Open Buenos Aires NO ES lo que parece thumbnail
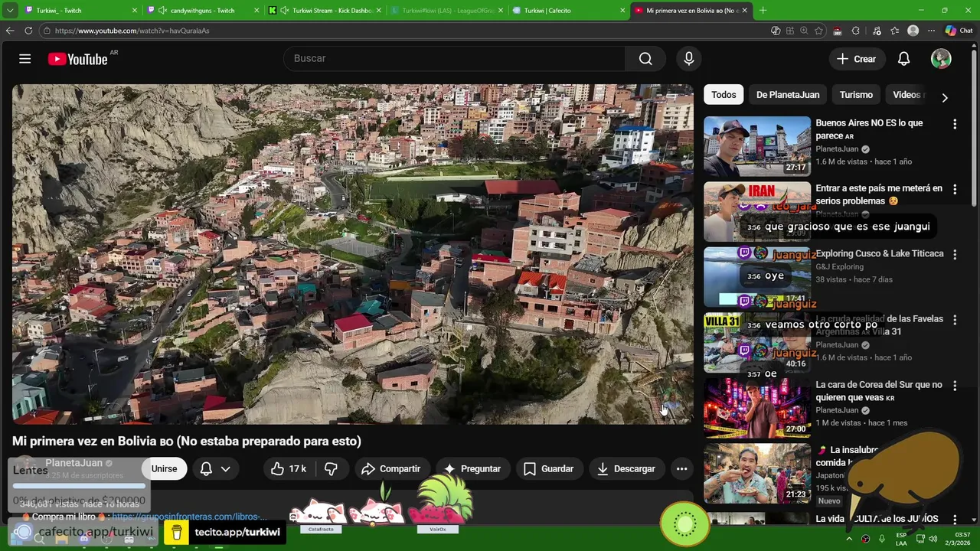The height and width of the screenshot is (551, 980). pos(757,146)
